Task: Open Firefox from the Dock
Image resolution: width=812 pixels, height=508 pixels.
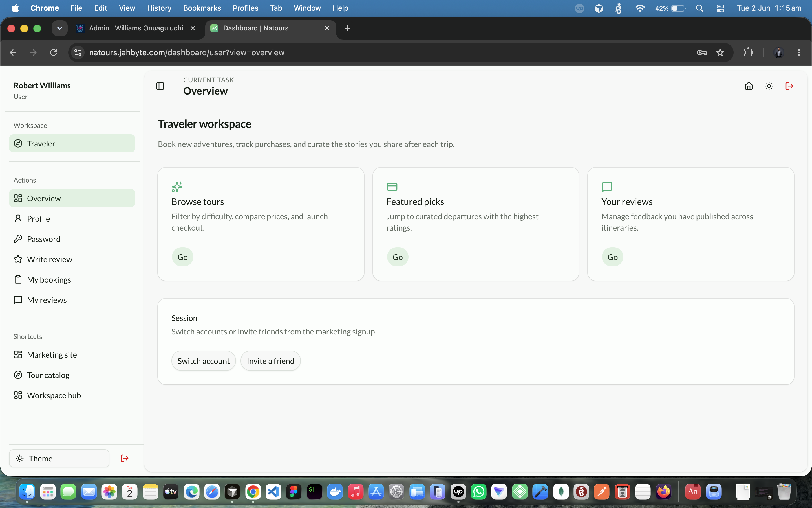Action: point(663,492)
